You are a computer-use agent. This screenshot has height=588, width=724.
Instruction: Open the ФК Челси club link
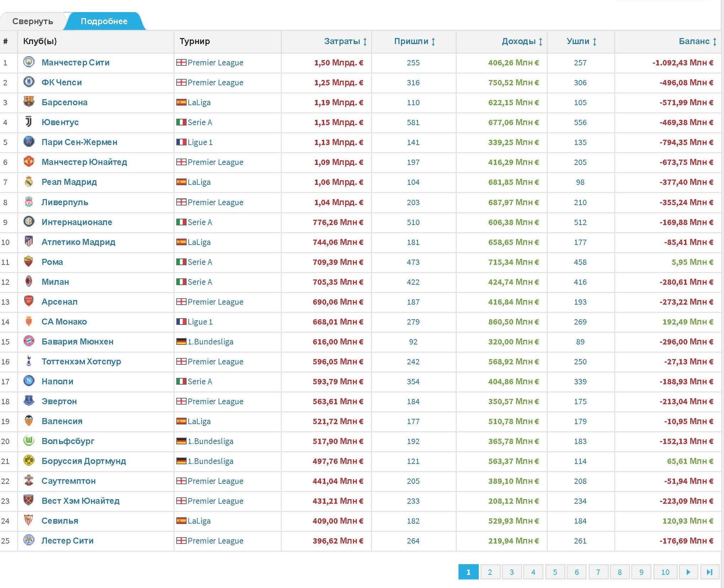tap(61, 82)
